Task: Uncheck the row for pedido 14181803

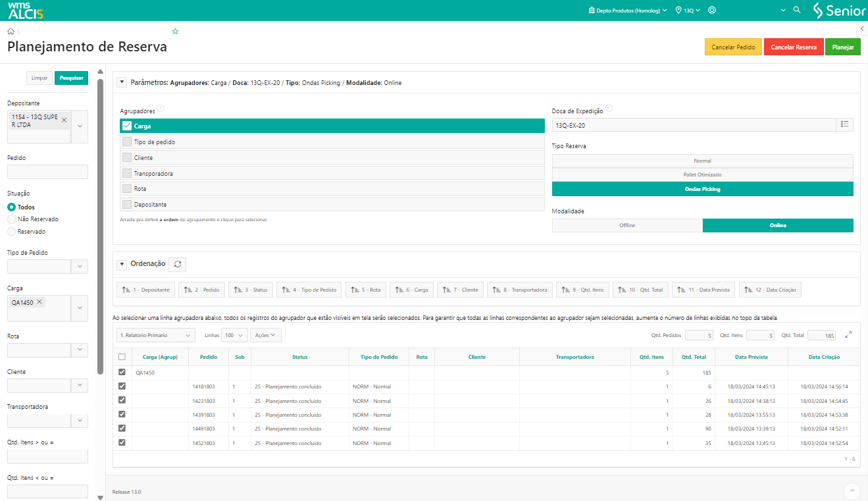Action: pos(122,386)
